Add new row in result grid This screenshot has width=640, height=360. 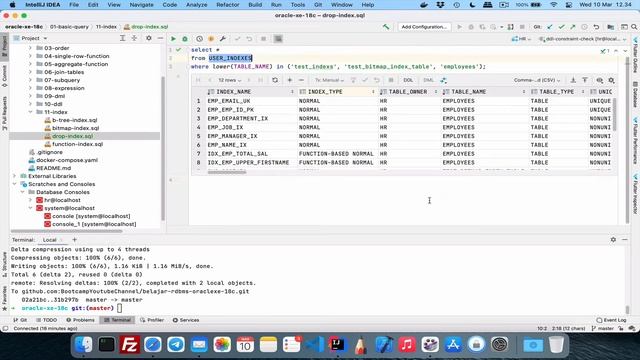290,80
